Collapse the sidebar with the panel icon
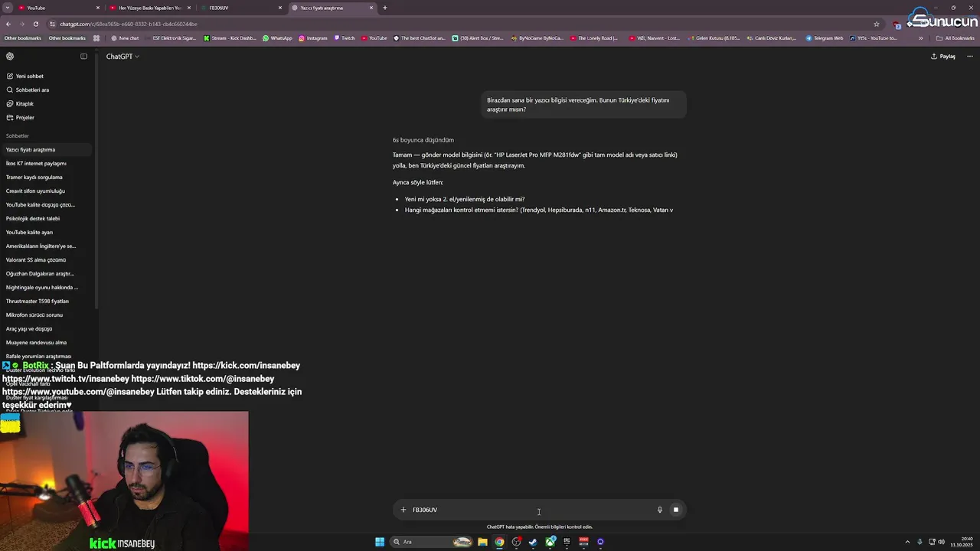The image size is (980, 551). (x=83, y=56)
